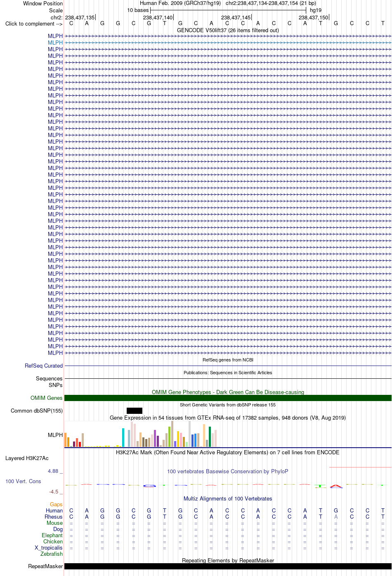
Task: Click the -4.5 PhyloP minimum value
Action: click(x=54, y=491)
